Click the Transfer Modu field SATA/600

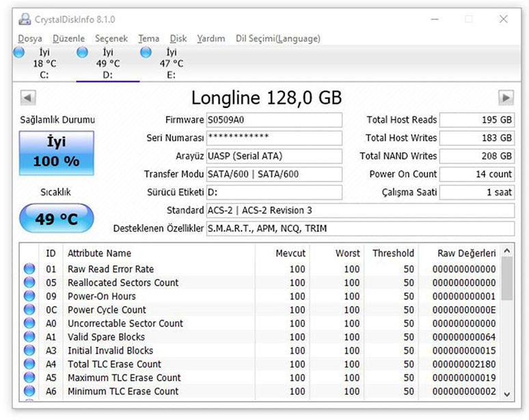click(x=274, y=174)
